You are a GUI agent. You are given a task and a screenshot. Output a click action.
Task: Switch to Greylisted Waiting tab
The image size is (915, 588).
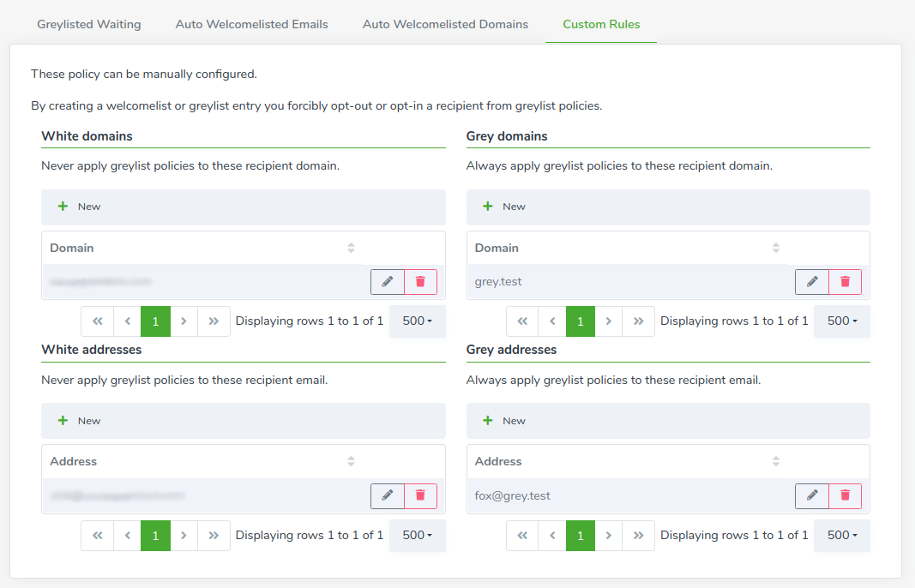(x=88, y=25)
